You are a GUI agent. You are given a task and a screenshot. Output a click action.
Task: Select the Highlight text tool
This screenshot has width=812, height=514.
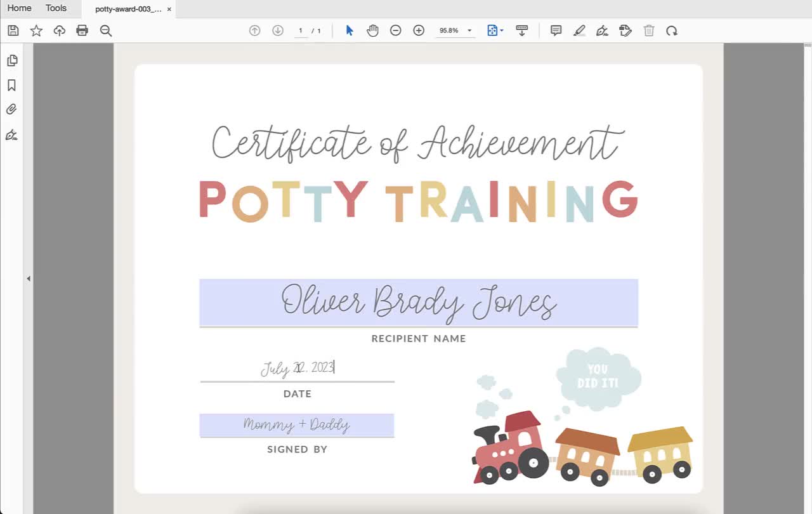coord(579,30)
